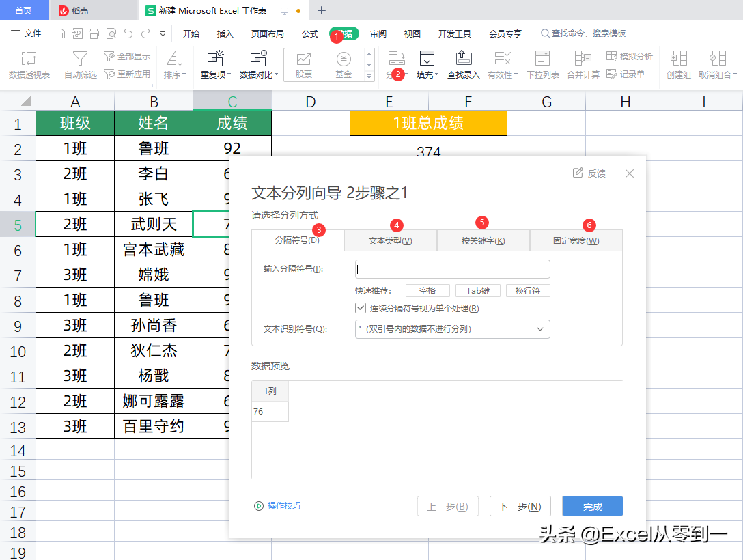
Task: Open 模拟分析 what-if analysis
Action: click(x=629, y=57)
